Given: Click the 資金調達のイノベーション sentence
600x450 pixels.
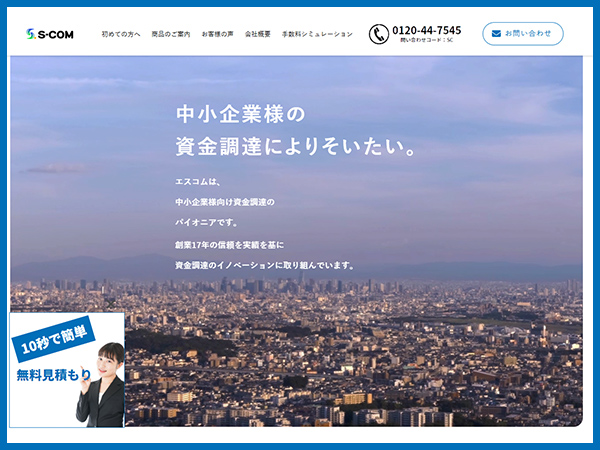Looking at the screenshot, I should (x=264, y=266).
